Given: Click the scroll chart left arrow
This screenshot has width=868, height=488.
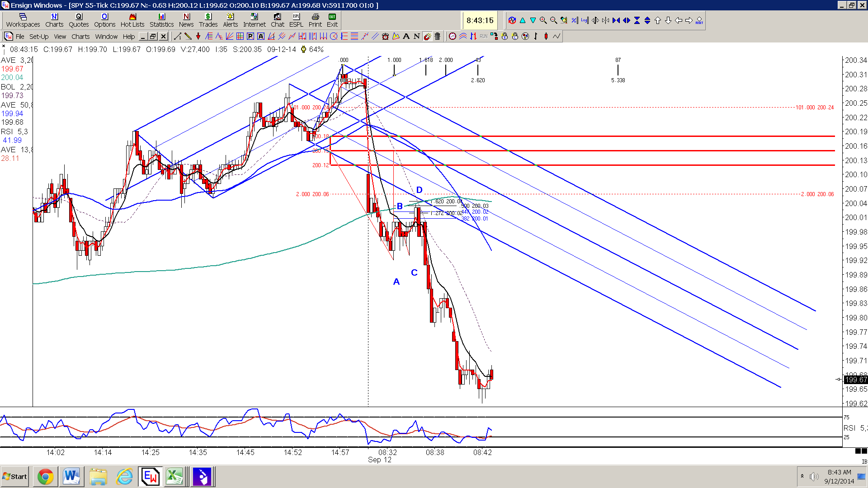Looking at the screenshot, I should pyautogui.click(x=678, y=20).
